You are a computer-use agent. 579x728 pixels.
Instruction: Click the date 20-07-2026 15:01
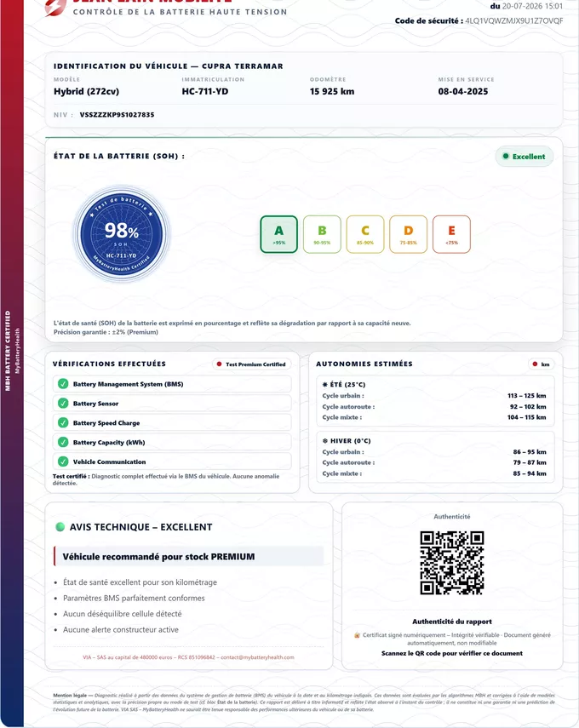pos(532,7)
